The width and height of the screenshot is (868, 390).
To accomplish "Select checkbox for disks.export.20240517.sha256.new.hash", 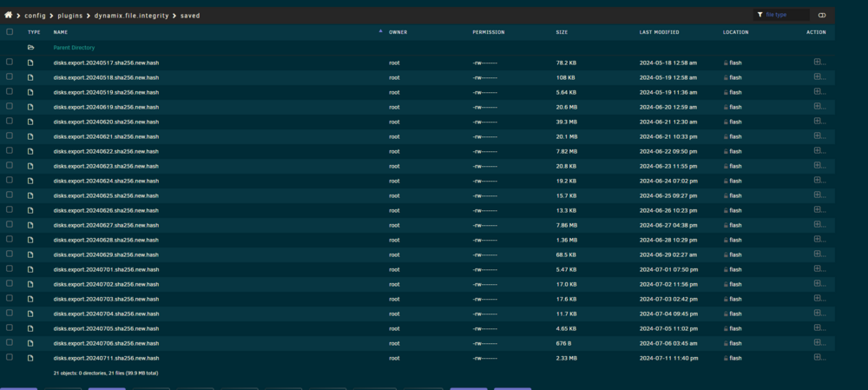I will [10, 62].
